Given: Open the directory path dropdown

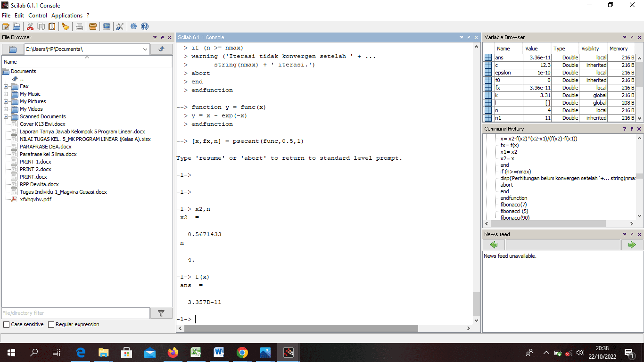Looking at the screenshot, I should pyautogui.click(x=145, y=49).
